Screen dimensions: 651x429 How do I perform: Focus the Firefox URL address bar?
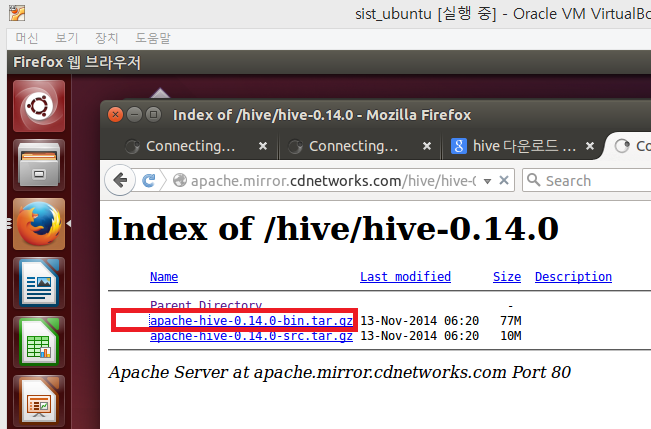click(340, 181)
